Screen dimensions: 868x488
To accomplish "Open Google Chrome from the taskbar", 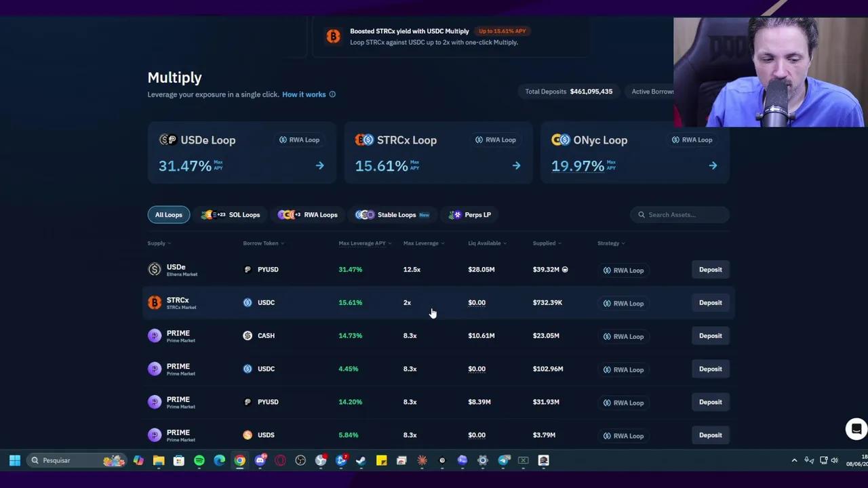I will [240, 461].
